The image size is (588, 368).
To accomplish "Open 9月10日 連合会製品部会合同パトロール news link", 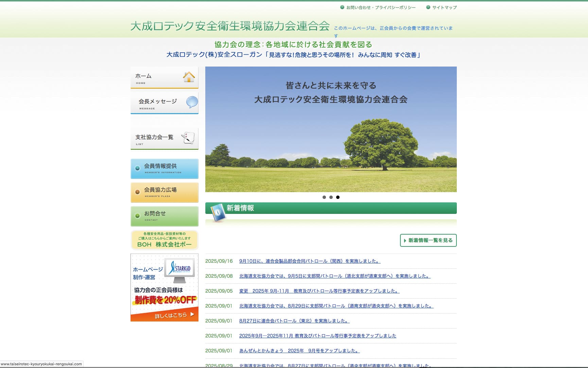I will [x=310, y=261].
